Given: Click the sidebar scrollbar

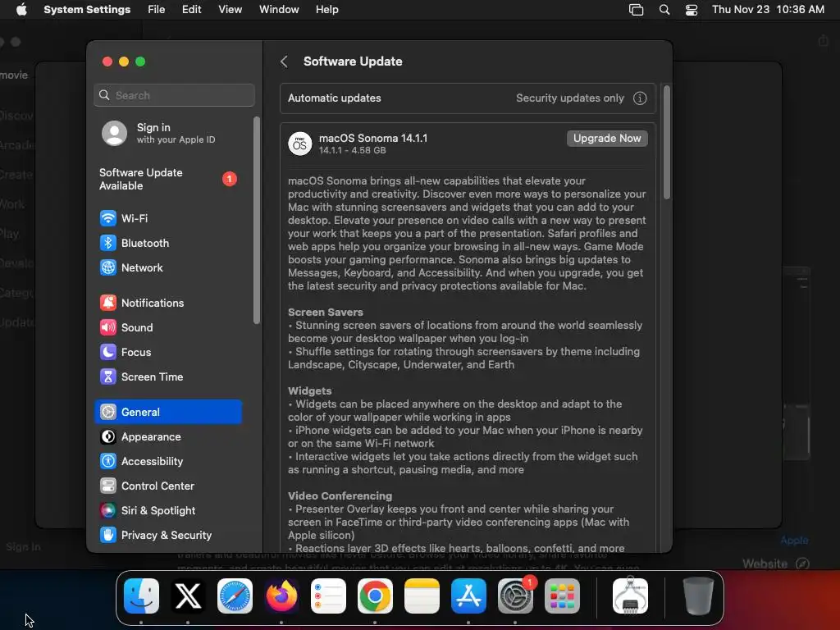Looking at the screenshot, I should click(257, 220).
